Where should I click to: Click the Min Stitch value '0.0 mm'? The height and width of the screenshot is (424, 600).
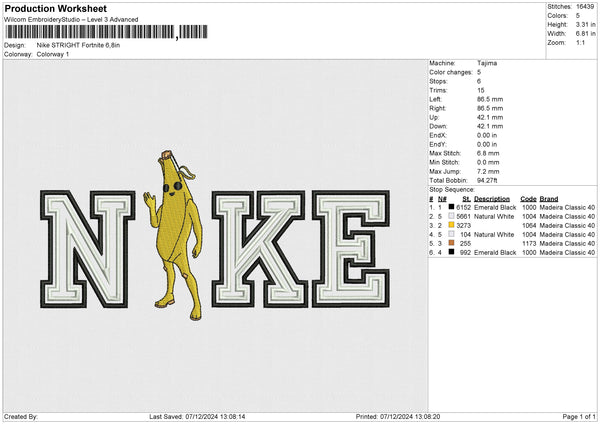coord(488,162)
